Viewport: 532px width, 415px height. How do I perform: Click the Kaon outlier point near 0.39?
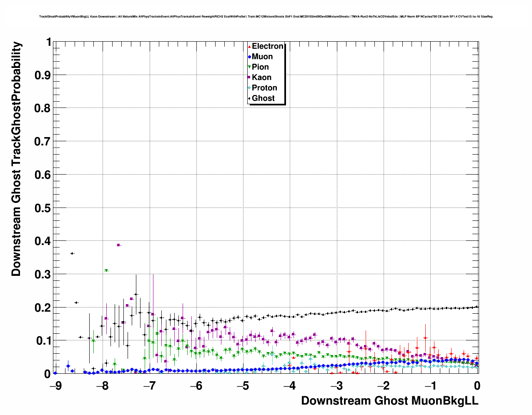point(118,245)
